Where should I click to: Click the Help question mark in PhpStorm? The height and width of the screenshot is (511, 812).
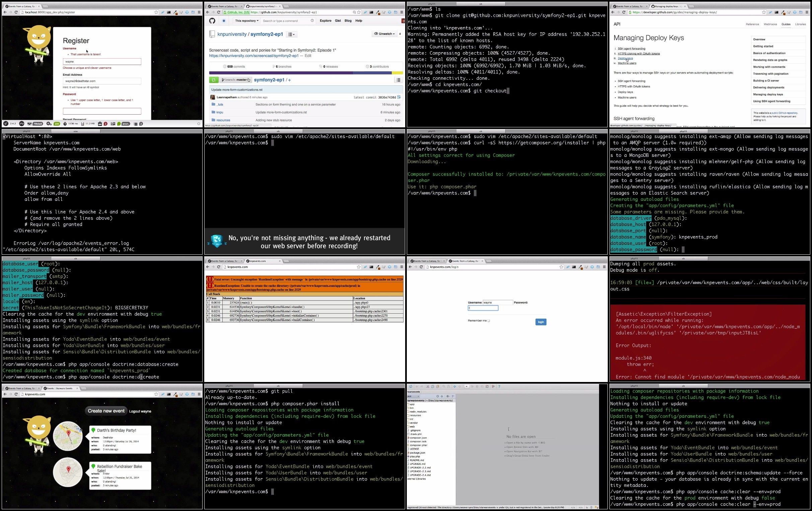coord(499,386)
